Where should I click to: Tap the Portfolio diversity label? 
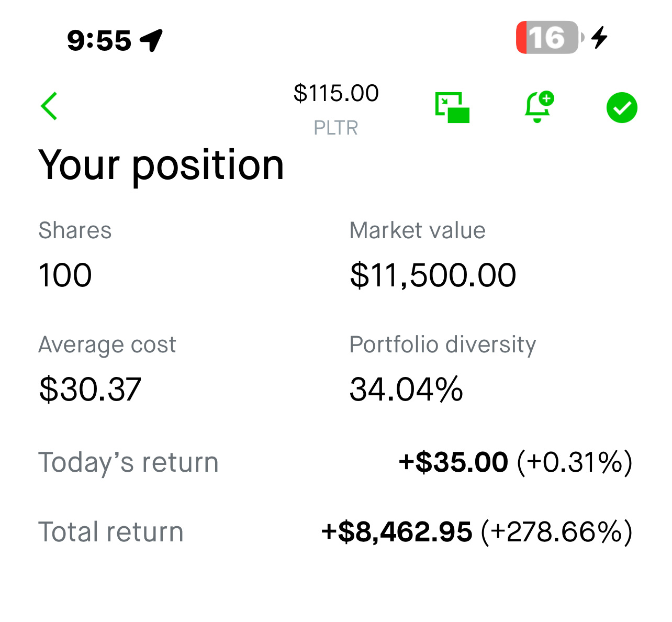click(443, 345)
